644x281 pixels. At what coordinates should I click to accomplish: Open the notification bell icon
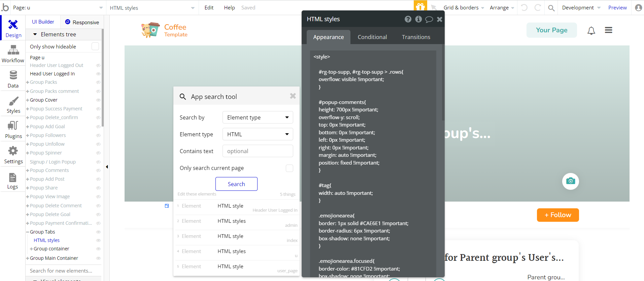click(591, 31)
